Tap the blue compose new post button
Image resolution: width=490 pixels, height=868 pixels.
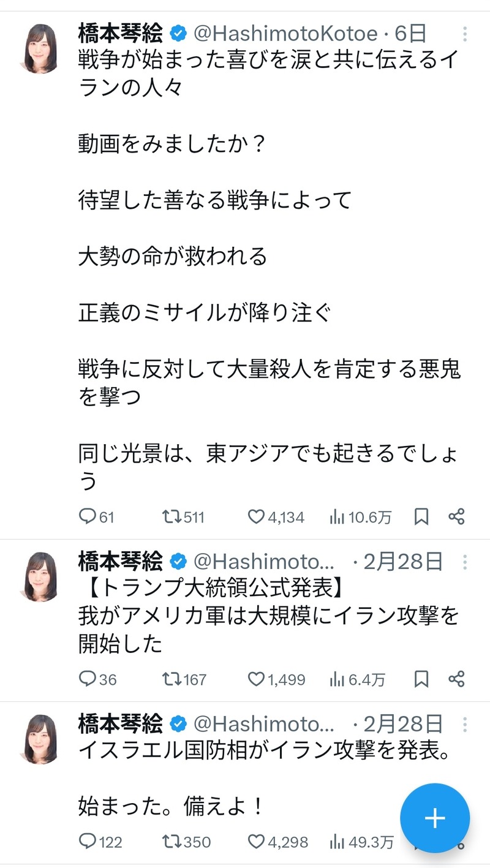[435, 818]
